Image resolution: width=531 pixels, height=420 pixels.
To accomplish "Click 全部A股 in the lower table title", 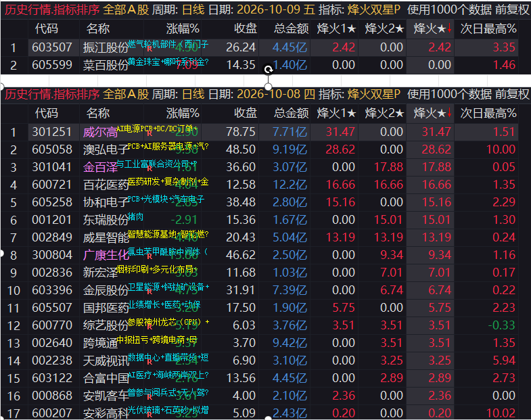I will coord(126,94).
